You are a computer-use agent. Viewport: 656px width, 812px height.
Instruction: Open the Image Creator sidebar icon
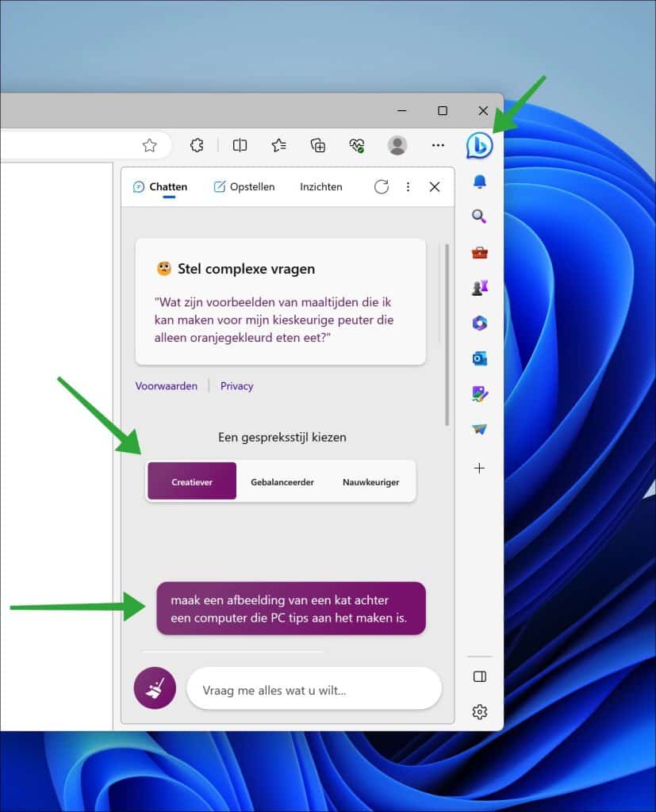tap(479, 393)
